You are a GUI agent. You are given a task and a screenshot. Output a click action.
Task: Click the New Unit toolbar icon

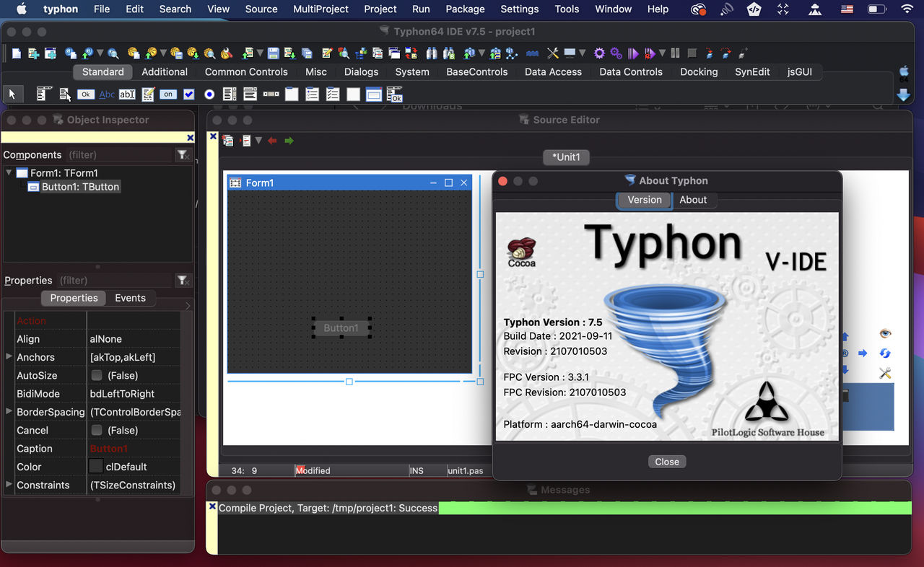click(x=33, y=53)
